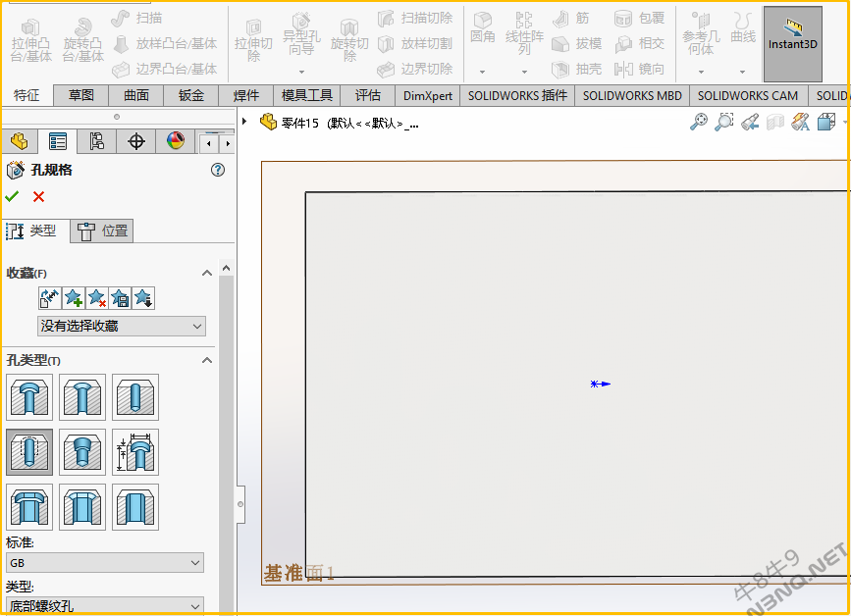The image size is (851, 616).
Task: Select the Lofted Cut (放样切割) tool
Action: 415,43
